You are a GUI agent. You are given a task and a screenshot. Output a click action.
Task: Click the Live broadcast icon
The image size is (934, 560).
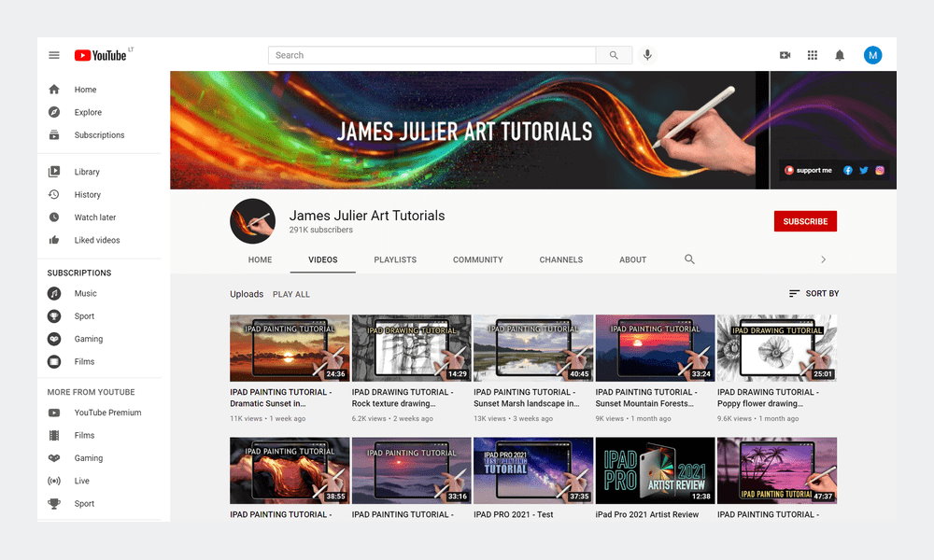pos(53,481)
